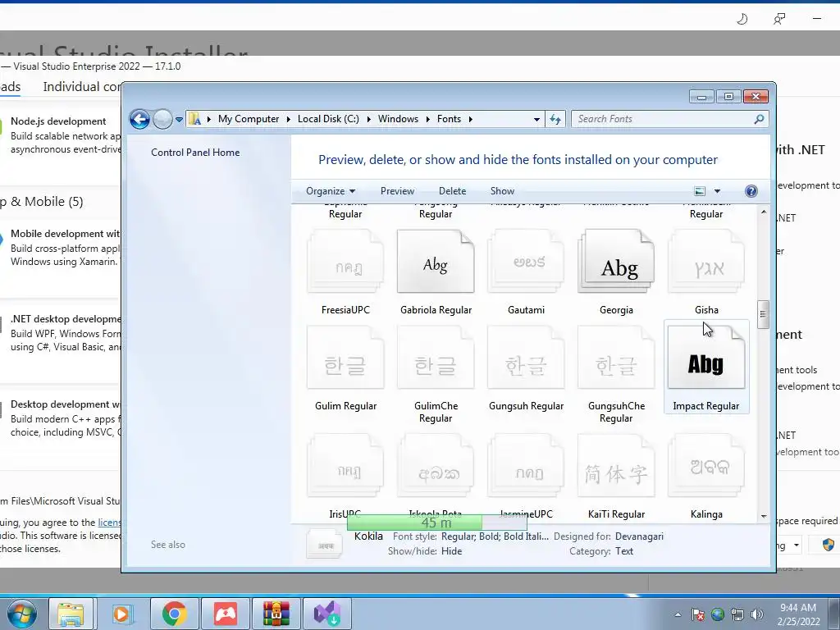Click Hide value in details pane
Screen dimensions: 840x630
coord(451,551)
